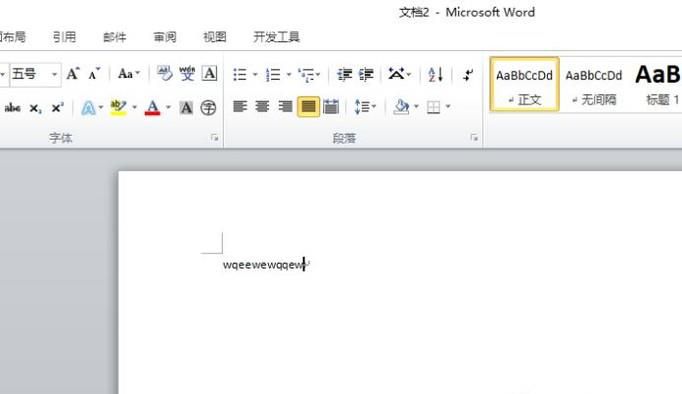
Task: Toggle strikethrough formatting (abc)
Action: (12, 107)
